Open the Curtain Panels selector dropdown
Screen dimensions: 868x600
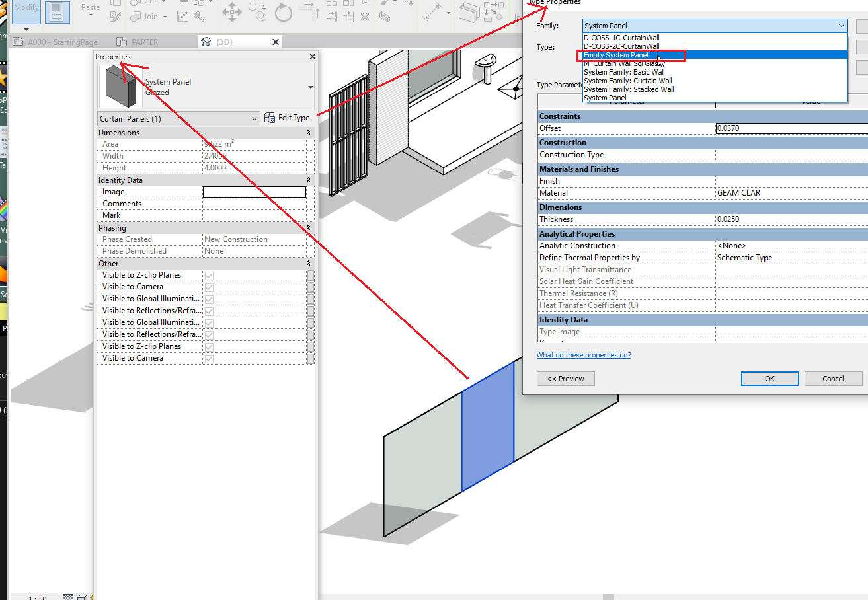click(255, 118)
